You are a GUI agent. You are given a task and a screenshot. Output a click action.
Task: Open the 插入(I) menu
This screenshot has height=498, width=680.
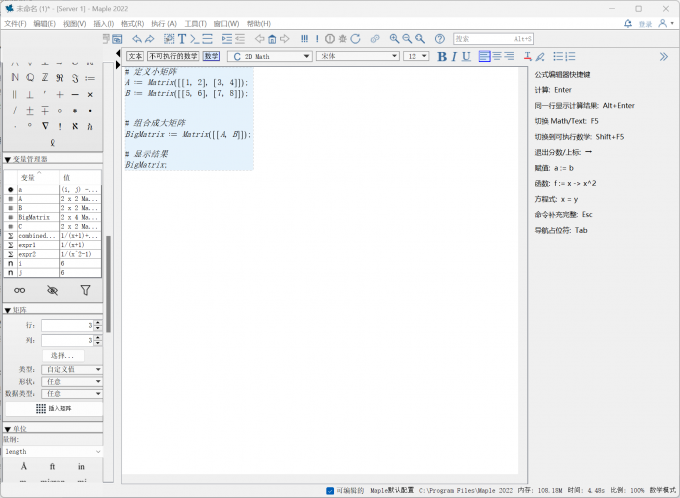click(104, 23)
